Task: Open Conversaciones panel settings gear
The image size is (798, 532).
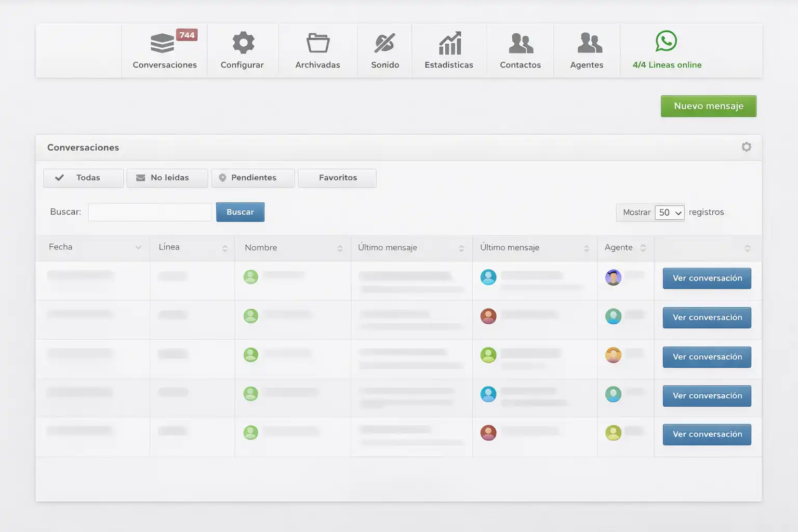Action: point(747,147)
